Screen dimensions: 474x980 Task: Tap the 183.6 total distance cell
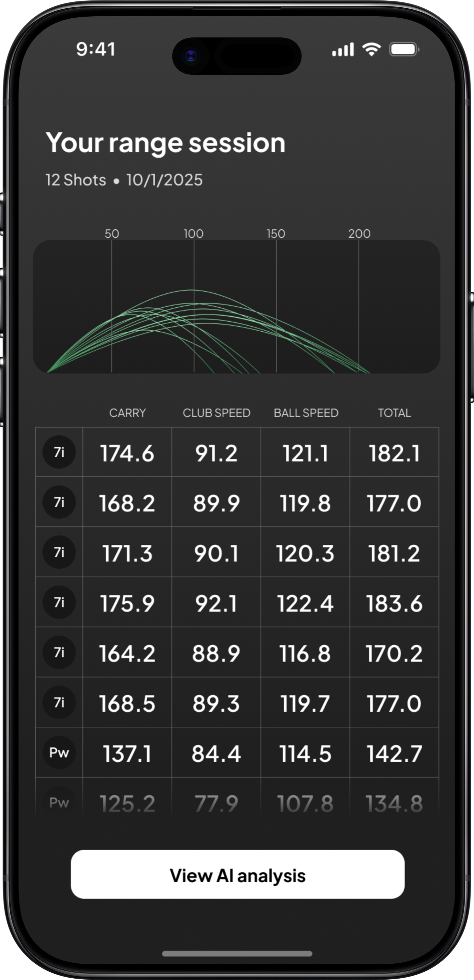pos(394,603)
